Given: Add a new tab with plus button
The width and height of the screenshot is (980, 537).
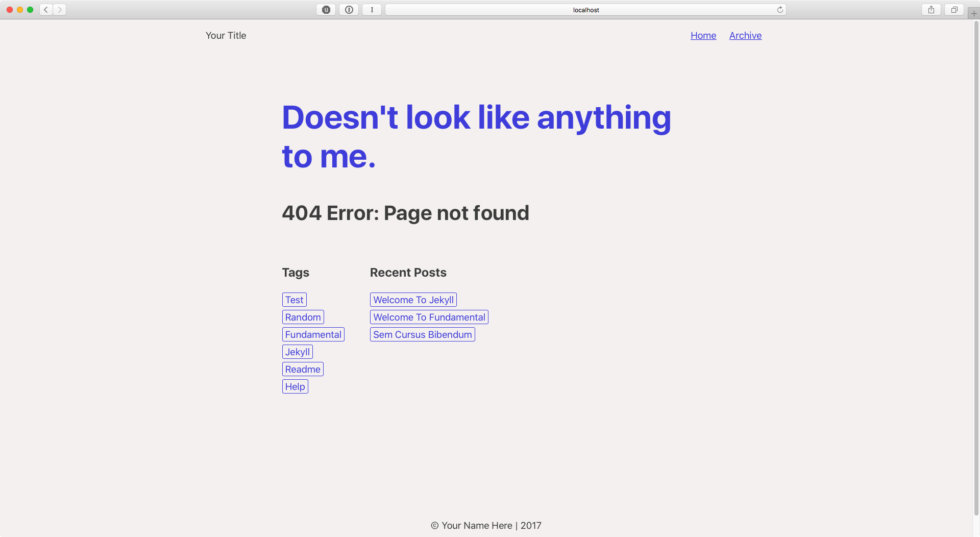Looking at the screenshot, I should click(x=974, y=13).
